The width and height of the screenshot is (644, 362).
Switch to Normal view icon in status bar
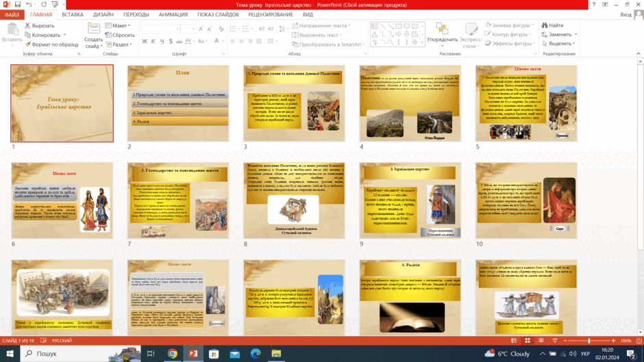[x=514, y=341]
